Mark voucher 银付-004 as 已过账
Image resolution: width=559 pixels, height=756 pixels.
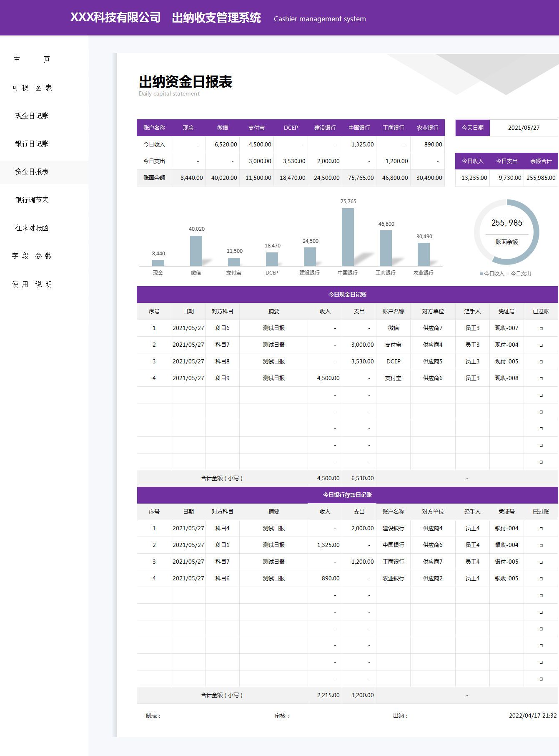[x=541, y=529]
